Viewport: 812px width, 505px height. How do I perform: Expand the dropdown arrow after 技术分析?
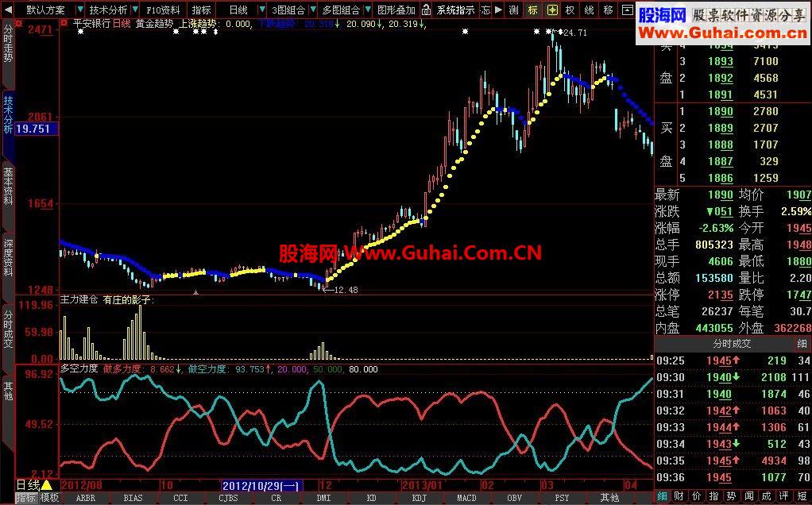point(134,10)
